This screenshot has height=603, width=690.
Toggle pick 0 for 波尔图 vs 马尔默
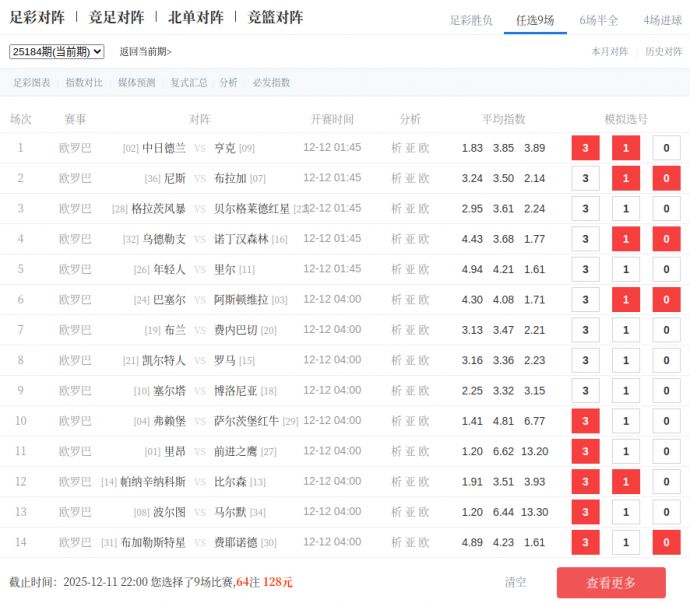pos(666,512)
